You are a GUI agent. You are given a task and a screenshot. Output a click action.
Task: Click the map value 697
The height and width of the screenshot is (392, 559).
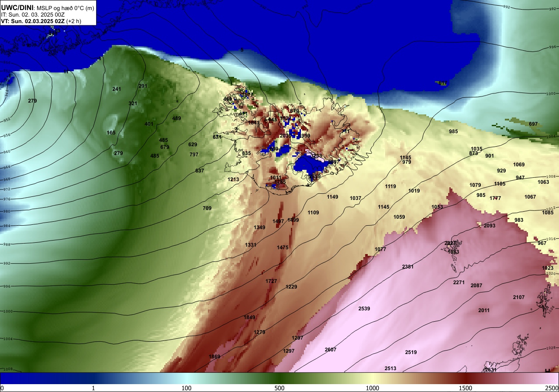coord(533,124)
